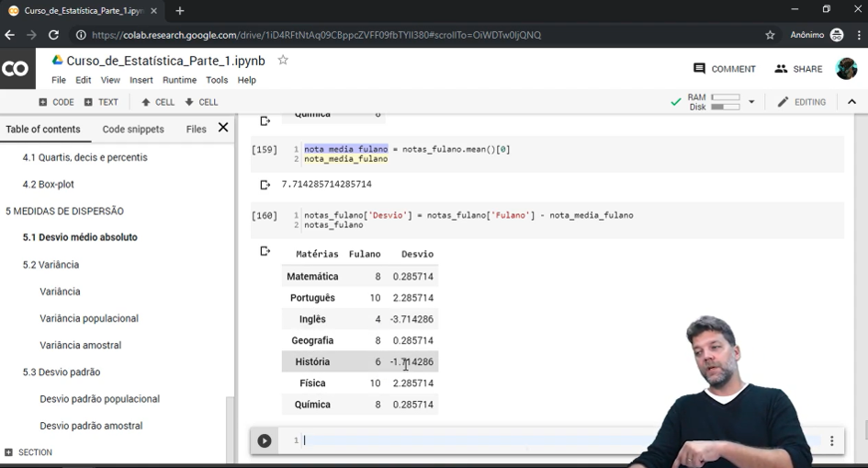This screenshot has height=468, width=868.
Task: Close the Curso_de_Estatística browser tab
Action: pyautogui.click(x=154, y=10)
